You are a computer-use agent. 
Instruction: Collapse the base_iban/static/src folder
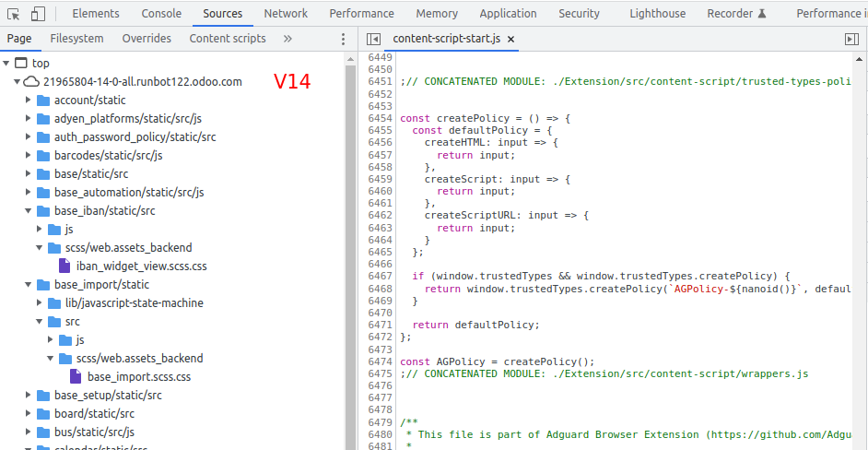tap(29, 210)
